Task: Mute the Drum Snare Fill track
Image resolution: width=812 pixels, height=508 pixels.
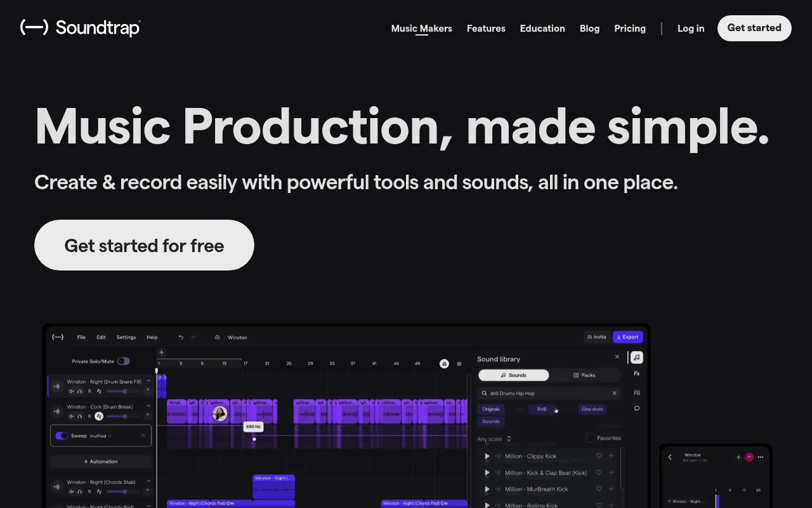Action: (x=71, y=391)
